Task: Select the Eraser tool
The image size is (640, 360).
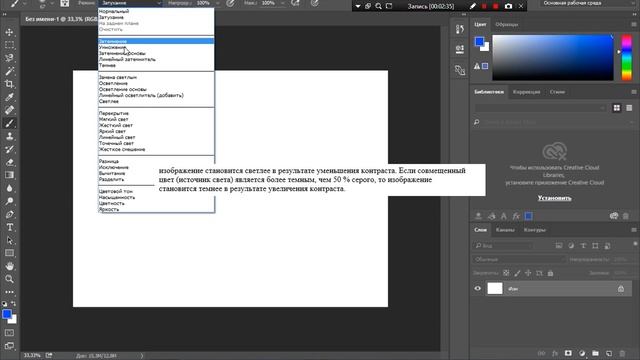Action: 9,162
